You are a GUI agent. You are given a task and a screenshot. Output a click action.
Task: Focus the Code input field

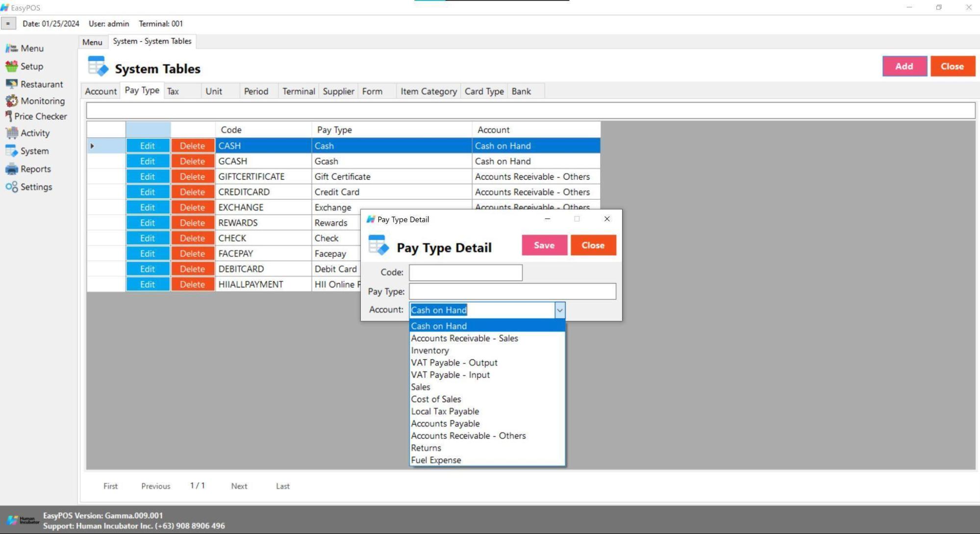(x=465, y=272)
